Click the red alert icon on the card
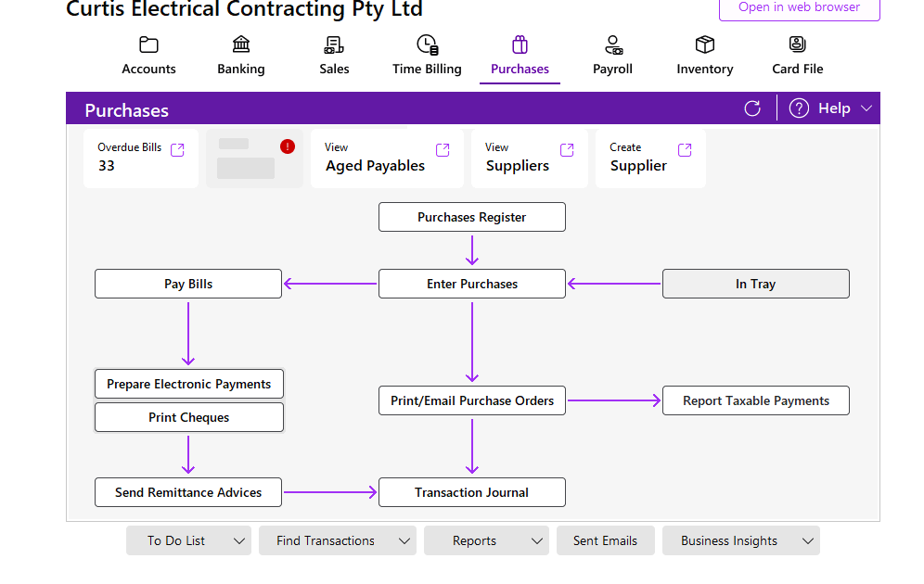Image resolution: width=924 pixels, height=584 pixels. [288, 146]
